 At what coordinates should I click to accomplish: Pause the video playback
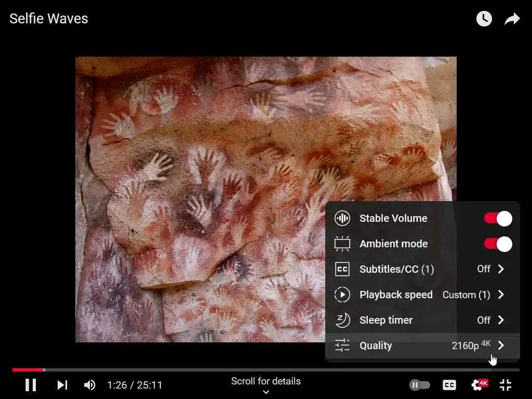click(31, 385)
